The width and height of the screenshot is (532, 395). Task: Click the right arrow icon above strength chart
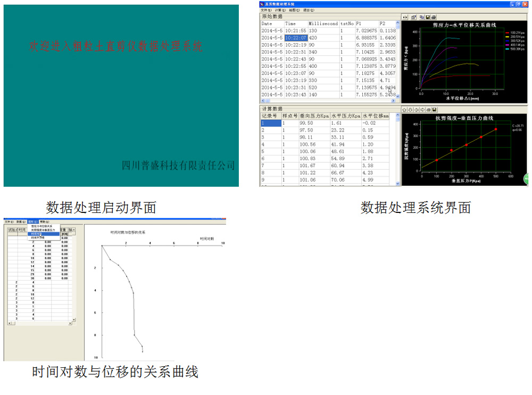(422, 110)
